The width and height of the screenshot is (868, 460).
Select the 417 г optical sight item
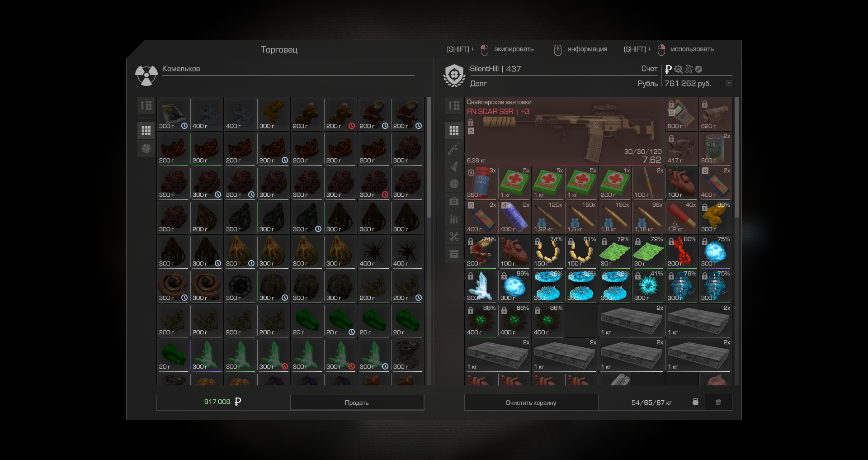point(681,148)
